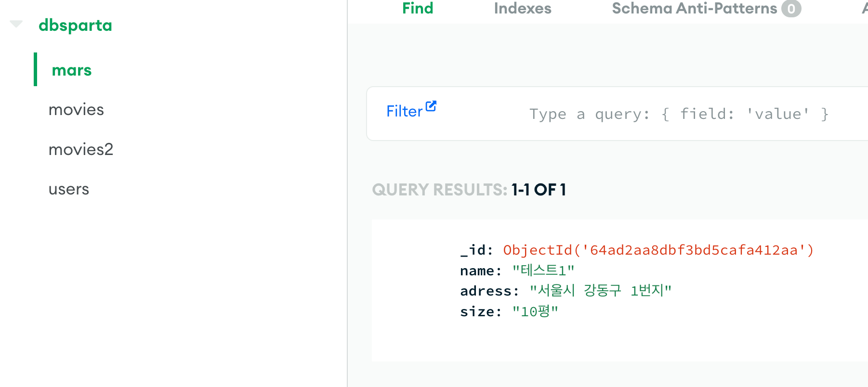Open the movies collection
This screenshot has width=868, height=387.
coord(76,110)
